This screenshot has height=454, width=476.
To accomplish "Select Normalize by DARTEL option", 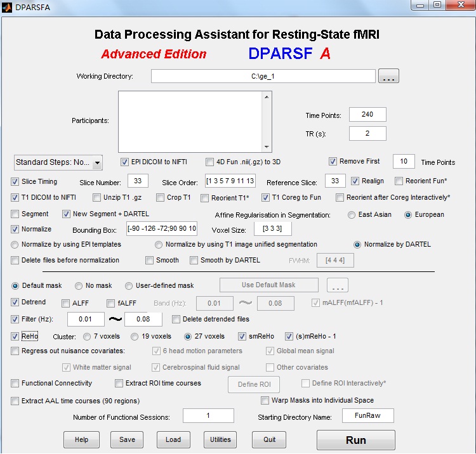I will 357,245.
